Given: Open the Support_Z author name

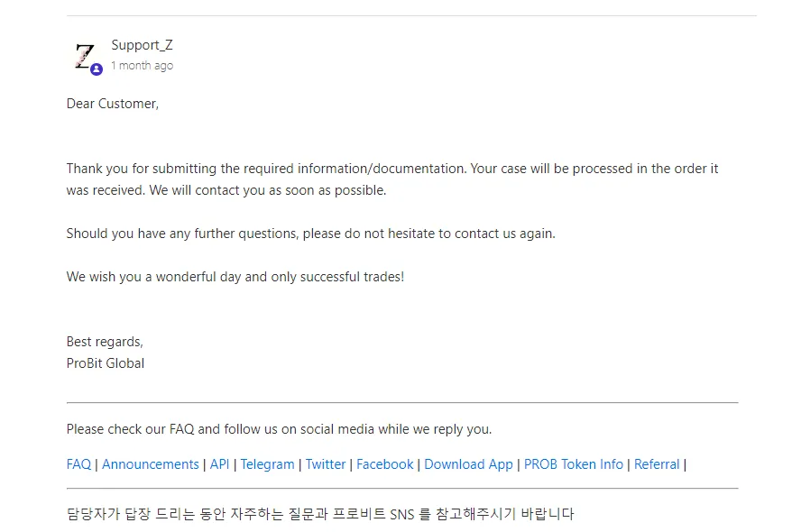Looking at the screenshot, I should coord(142,45).
